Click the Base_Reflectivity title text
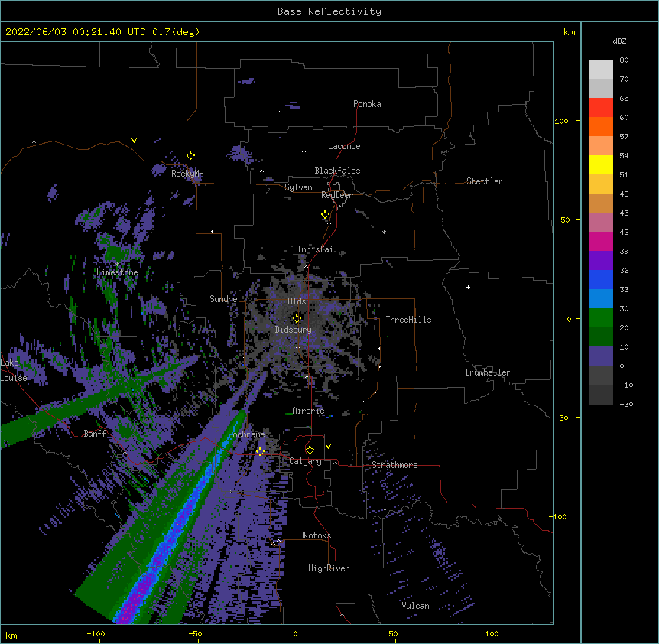659x644 pixels. (329, 11)
